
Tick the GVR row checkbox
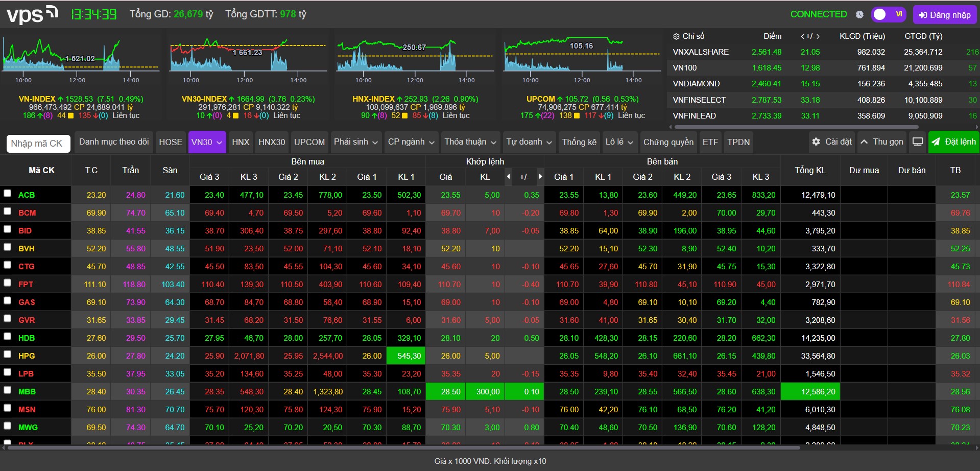point(7,318)
